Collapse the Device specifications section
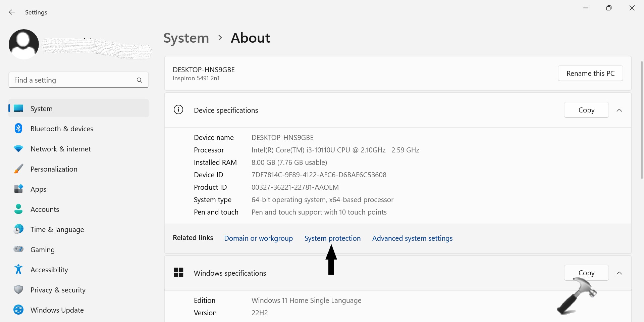This screenshot has height=322, width=644. (x=619, y=110)
